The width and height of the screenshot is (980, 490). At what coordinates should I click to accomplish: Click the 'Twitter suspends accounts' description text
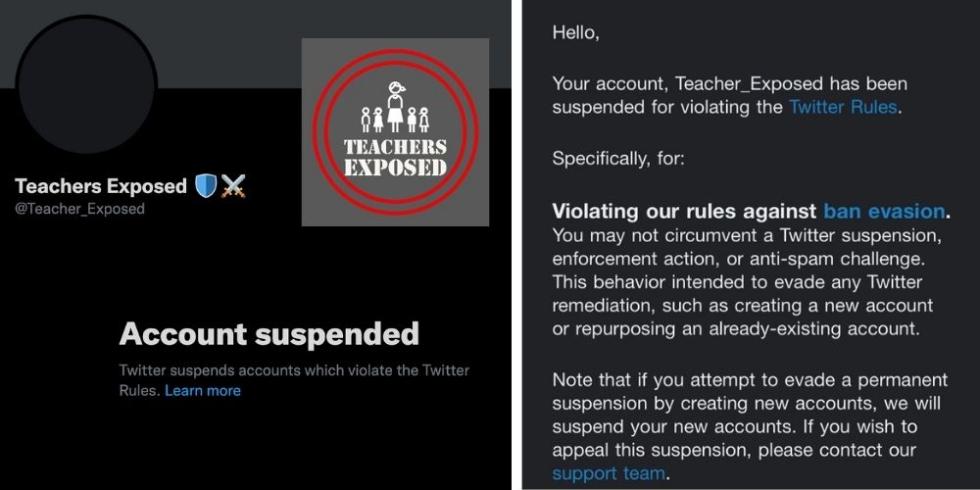coord(294,370)
